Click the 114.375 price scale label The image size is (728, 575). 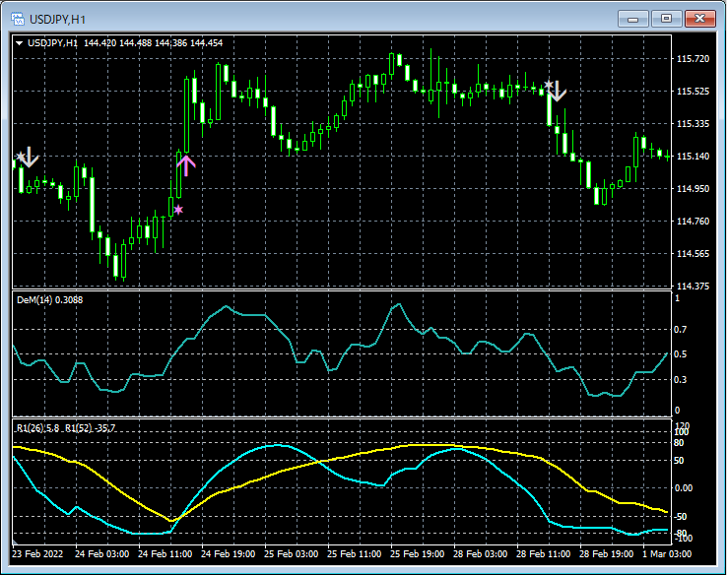tap(694, 287)
